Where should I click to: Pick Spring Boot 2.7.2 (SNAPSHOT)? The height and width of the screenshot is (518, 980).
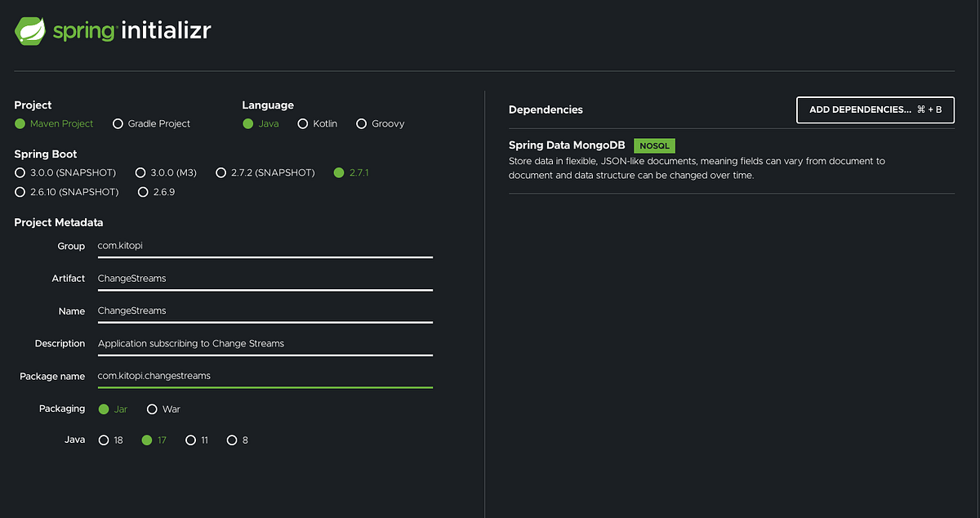[221, 173]
